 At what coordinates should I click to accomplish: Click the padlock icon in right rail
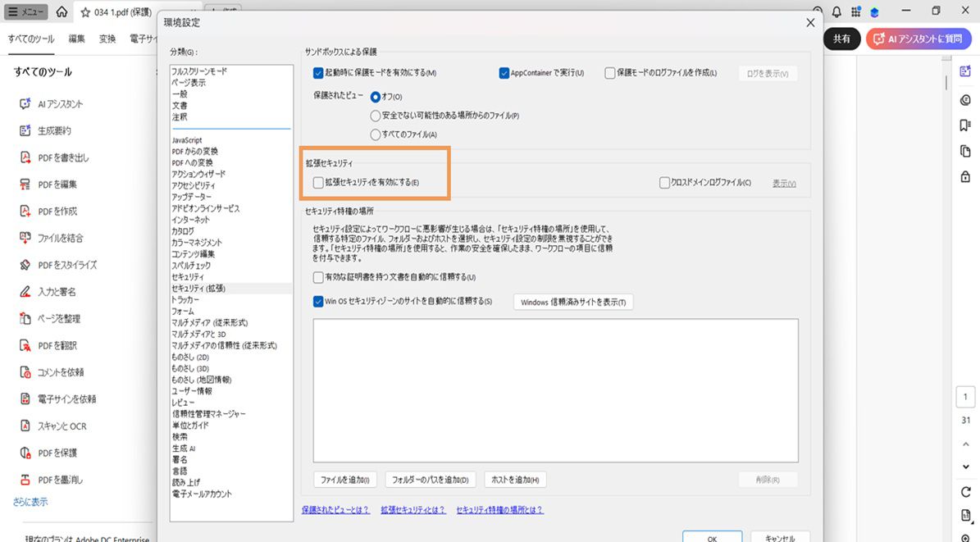(965, 177)
